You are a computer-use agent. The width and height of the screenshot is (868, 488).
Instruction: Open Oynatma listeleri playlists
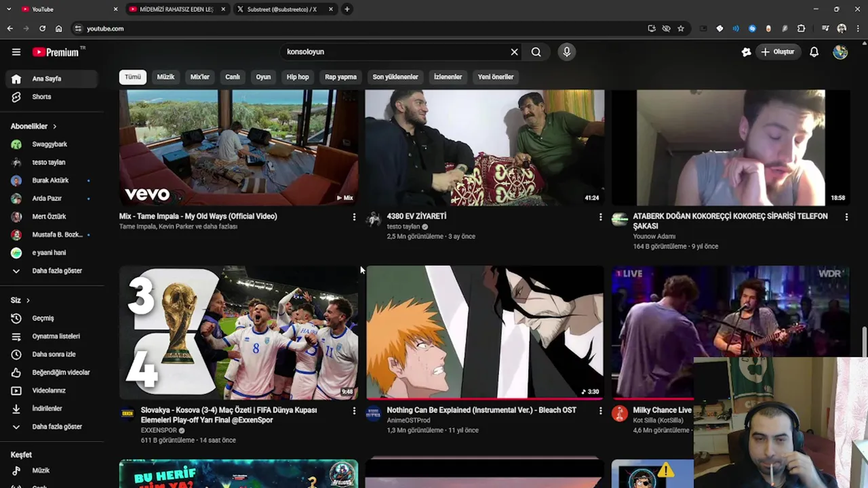click(x=52, y=336)
